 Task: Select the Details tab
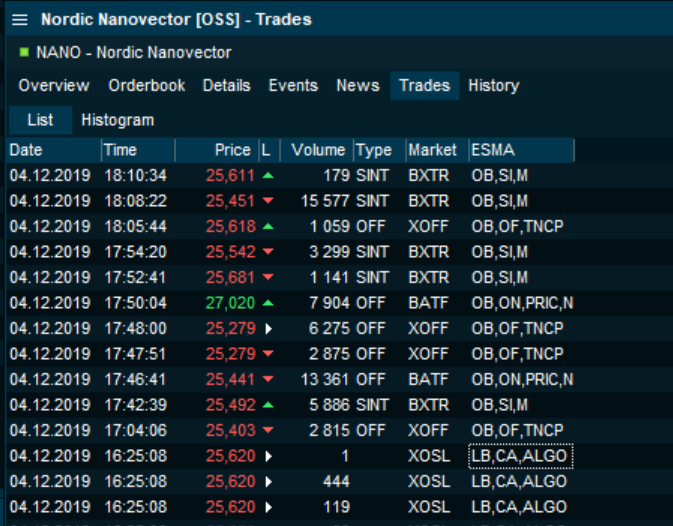[x=227, y=85]
